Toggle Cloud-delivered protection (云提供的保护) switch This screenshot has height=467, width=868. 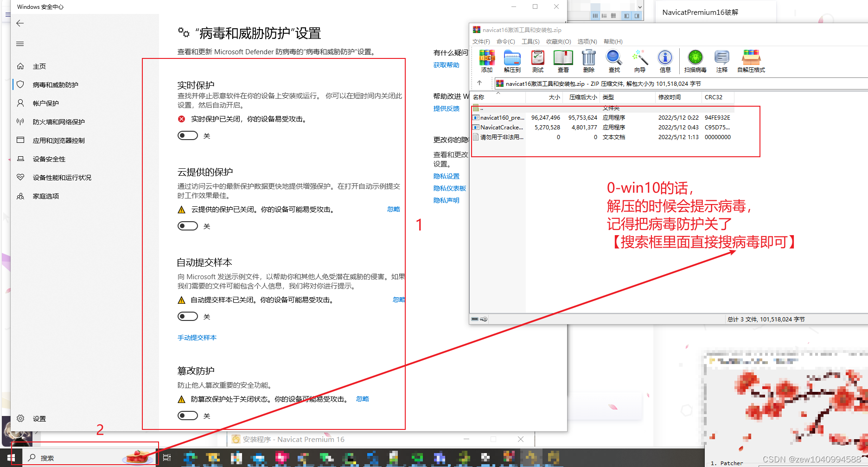tap(188, 226)
